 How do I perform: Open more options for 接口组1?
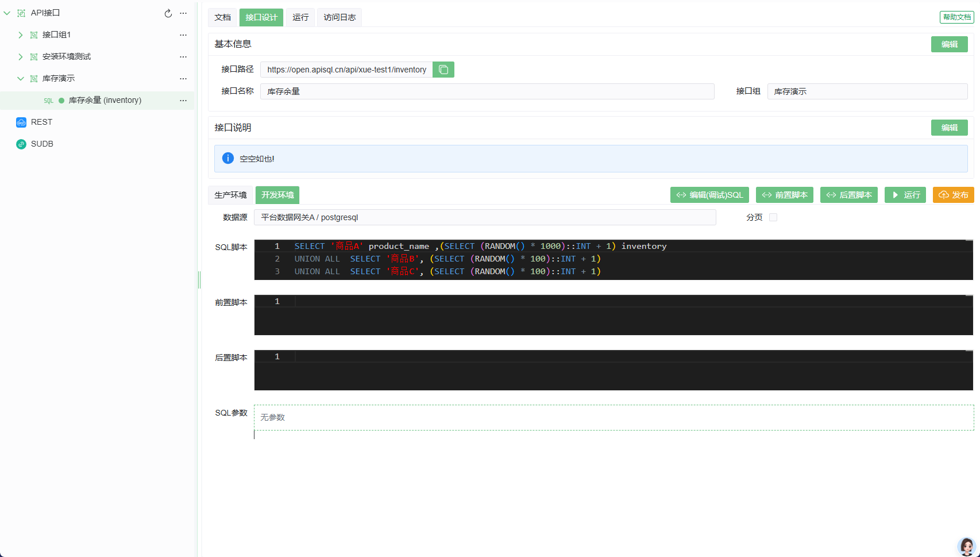pyautogui.click(x=183, y=35)
